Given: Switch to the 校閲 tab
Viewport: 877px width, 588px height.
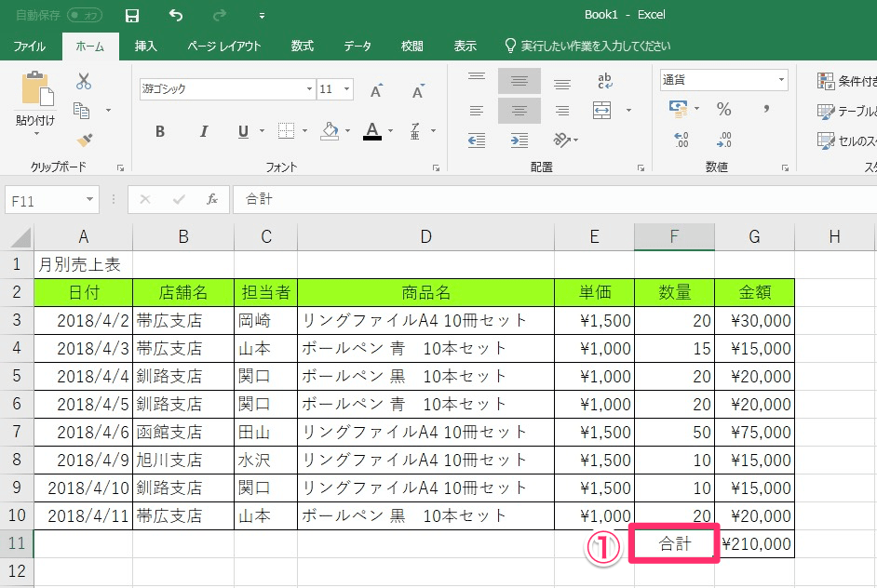Looking at the screenshot, I should (x=412, y=47).
